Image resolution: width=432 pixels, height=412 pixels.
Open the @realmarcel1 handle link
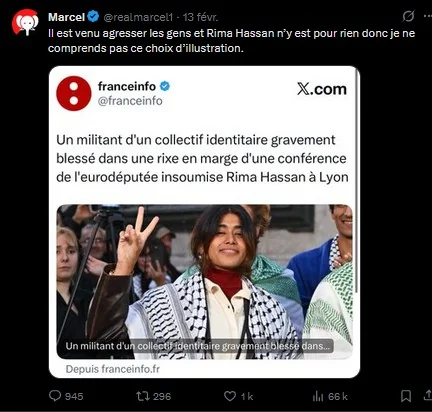click(x=138, y=17)
